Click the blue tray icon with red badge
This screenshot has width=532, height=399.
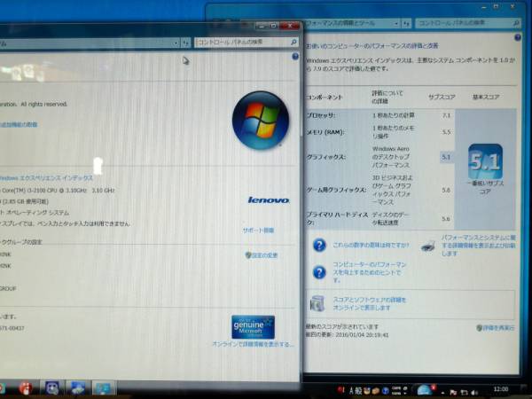coord(426,390)
